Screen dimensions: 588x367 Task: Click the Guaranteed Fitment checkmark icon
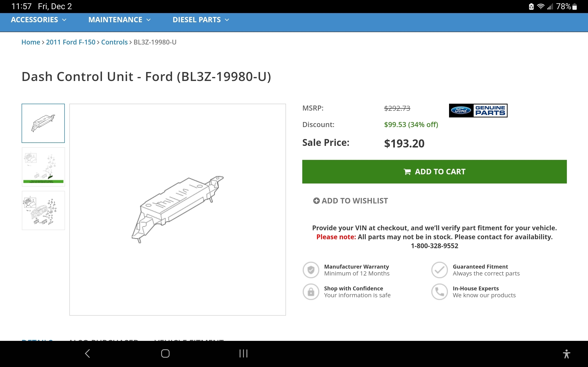tap(439, 270)
